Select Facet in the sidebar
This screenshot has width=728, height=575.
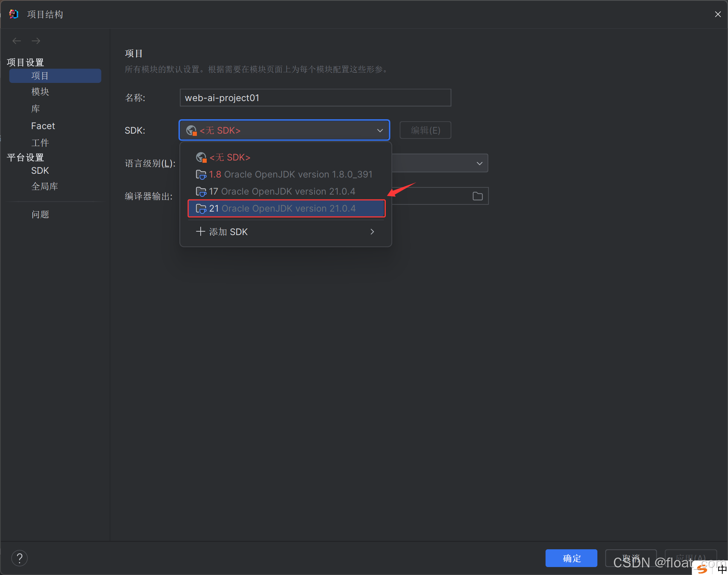[x=43, y=126]
